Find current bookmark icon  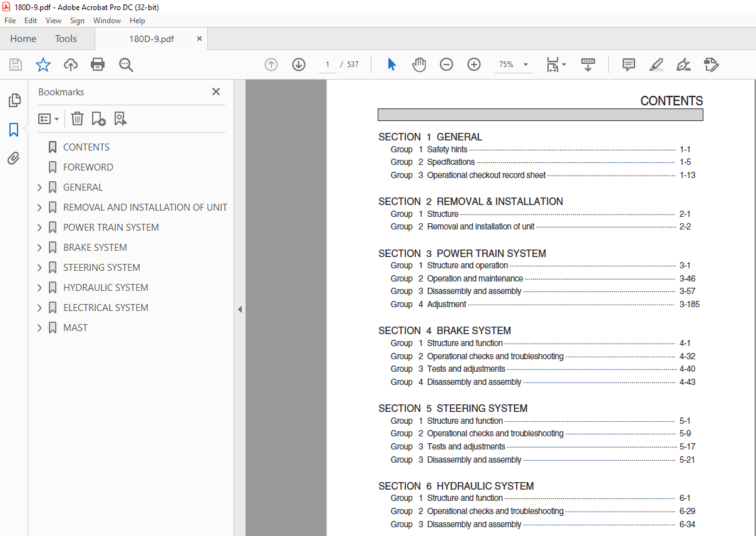(x=120, y=118)
